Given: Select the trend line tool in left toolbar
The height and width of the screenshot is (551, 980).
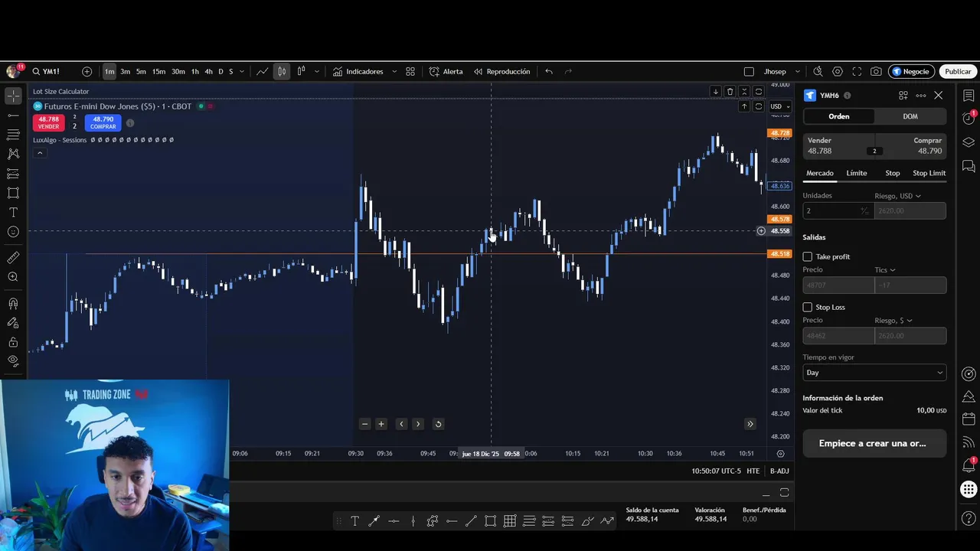Looking at the screenshot, I should coord(13,115).
